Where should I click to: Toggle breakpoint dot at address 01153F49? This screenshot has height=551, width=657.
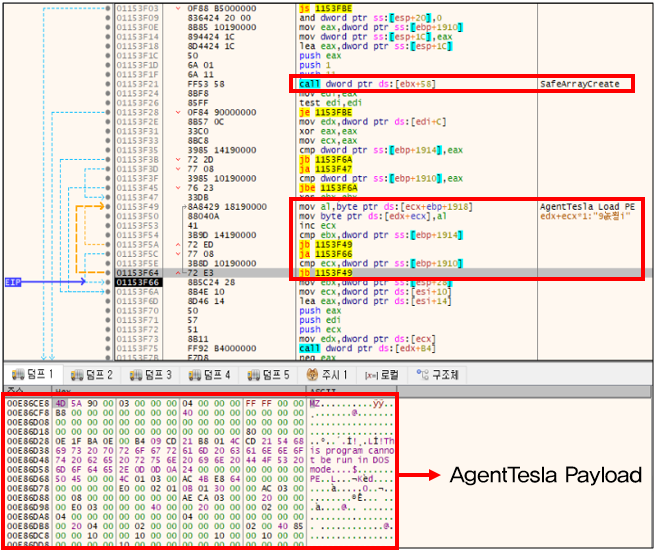(108, 207)
